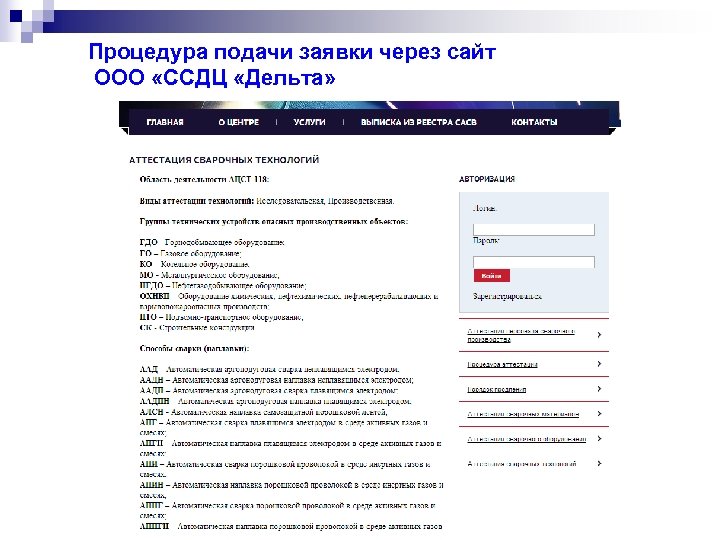The image size is (720, 540).
Task: Open Аттестация сварочных технологий sidebar link
Action: click(522, 464)
